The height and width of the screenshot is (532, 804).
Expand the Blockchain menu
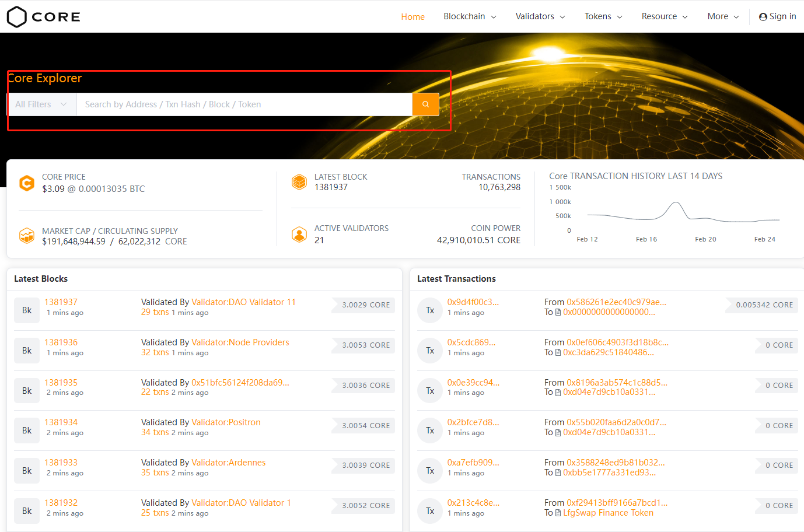point(470,16)
